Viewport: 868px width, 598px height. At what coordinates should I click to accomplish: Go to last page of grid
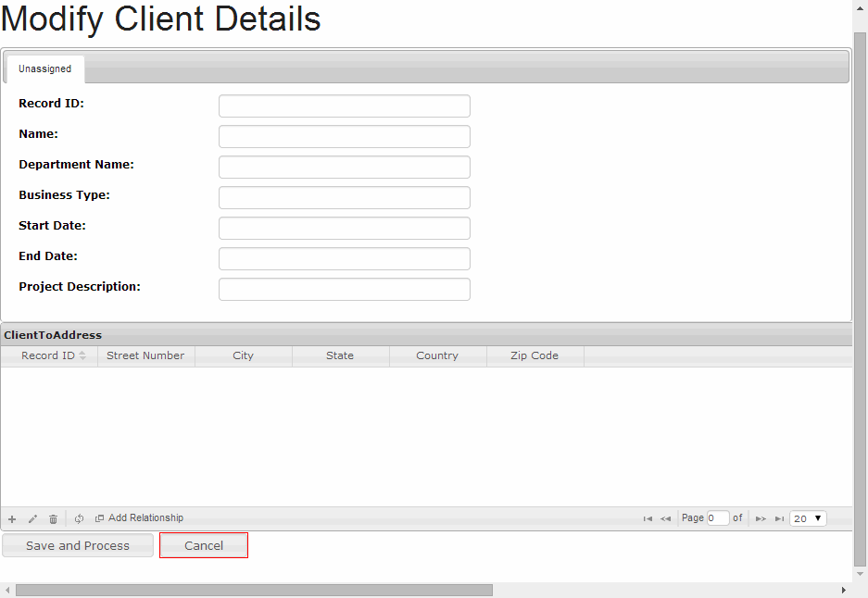tap(779, 519)
